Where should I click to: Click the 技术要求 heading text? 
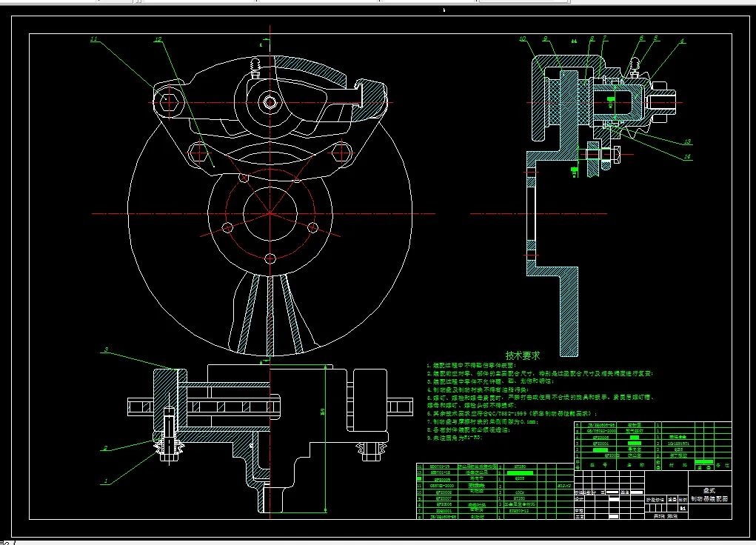click(x=523, y=355)
